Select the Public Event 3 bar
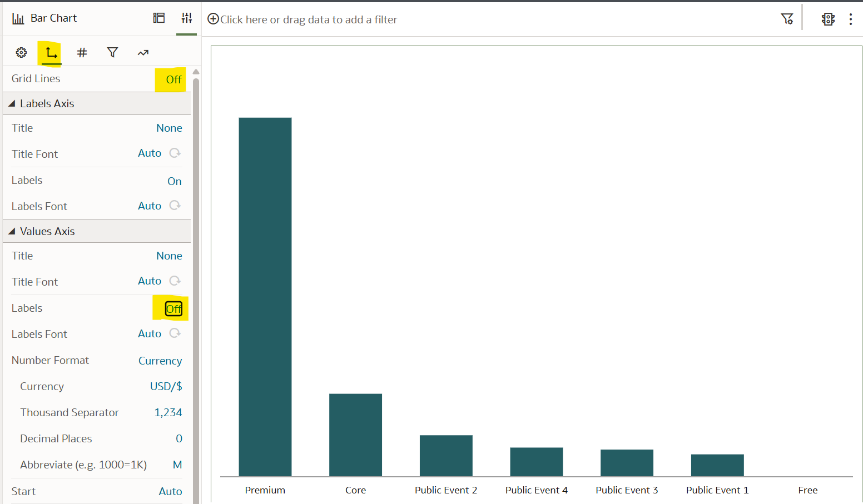863x504 pixels. point(627,463)
